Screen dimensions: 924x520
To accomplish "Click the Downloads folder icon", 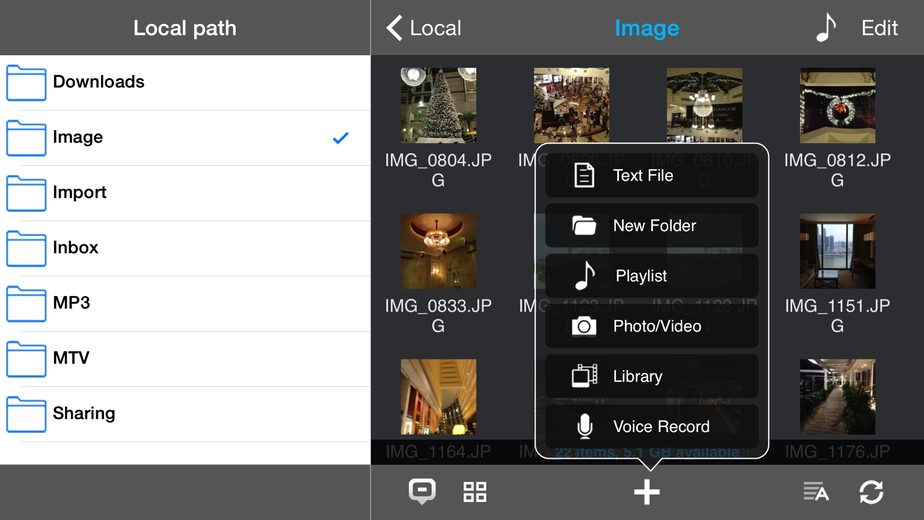I will 26,83.
